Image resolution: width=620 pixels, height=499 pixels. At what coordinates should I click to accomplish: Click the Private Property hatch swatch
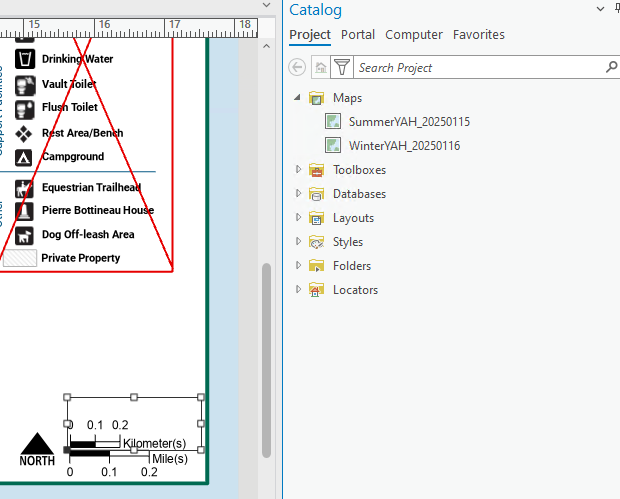click(20, 258)
